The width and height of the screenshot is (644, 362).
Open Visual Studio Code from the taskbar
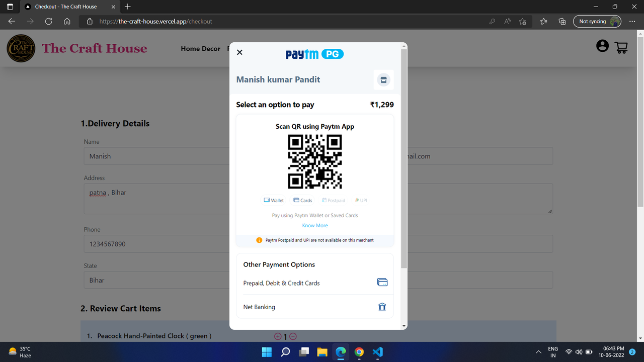click(378, 352)
